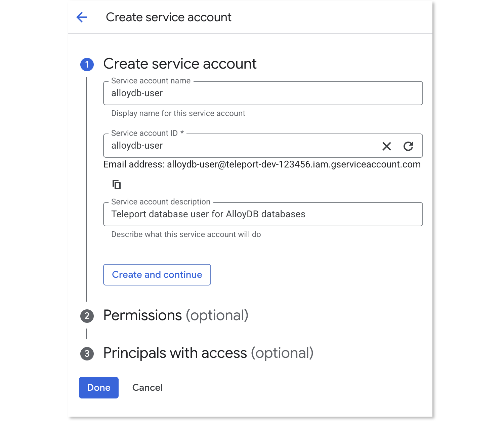Clear the Service account ID field
Viewport: 504px width, 421px height.
point(386,146)
